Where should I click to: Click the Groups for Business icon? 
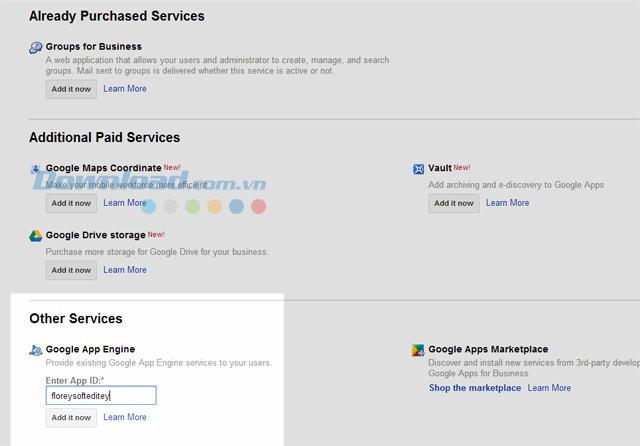click(x=36, y=47)
